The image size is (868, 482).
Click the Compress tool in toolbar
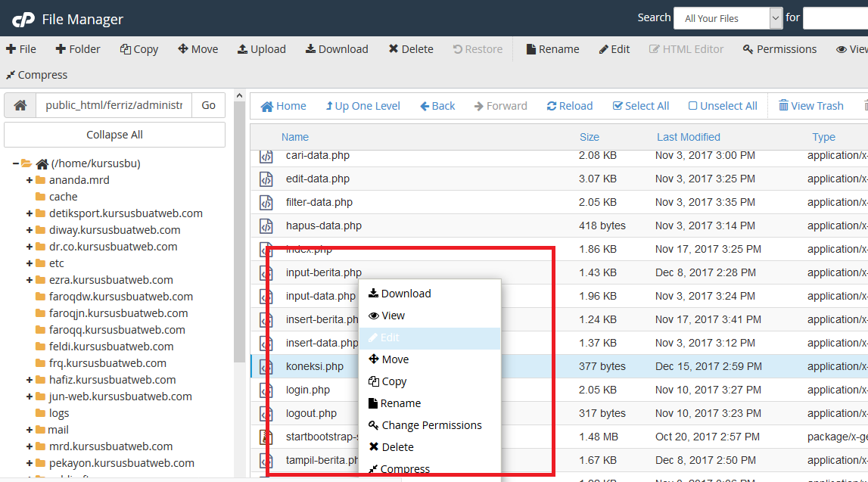coord(36,75)
